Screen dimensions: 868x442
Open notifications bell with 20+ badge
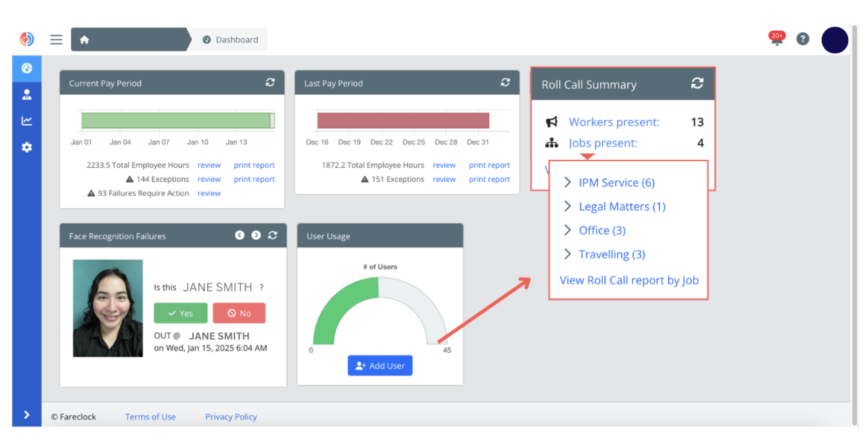point(776,38)
